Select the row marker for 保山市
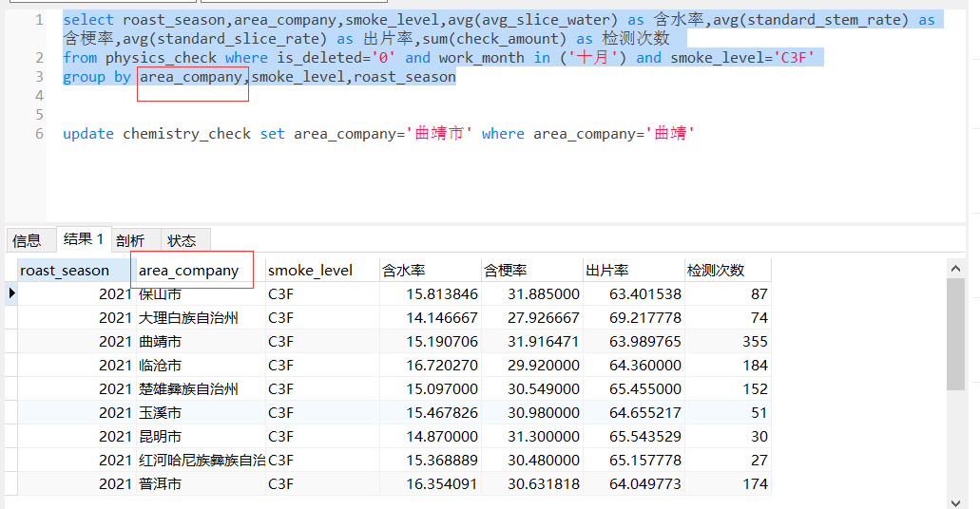Image resolution: width=980 pixels, height=509 pixels. (x=11, y=293)
